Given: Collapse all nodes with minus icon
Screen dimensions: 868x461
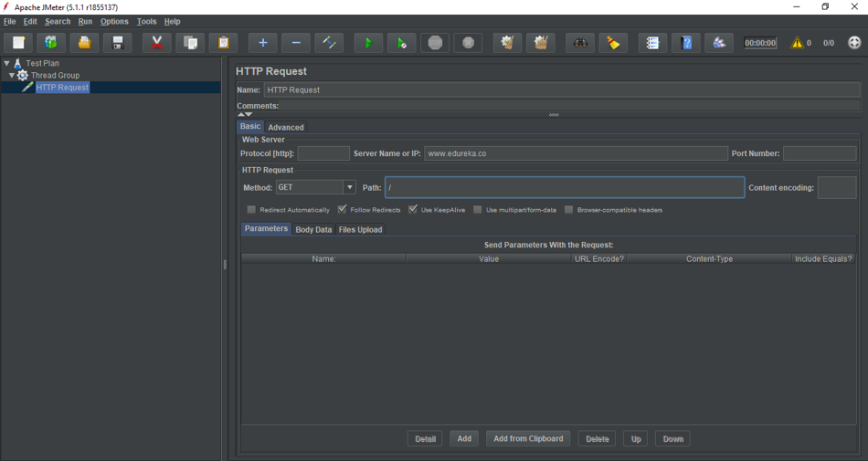Looking at the screenshot, I should (296, 43).
